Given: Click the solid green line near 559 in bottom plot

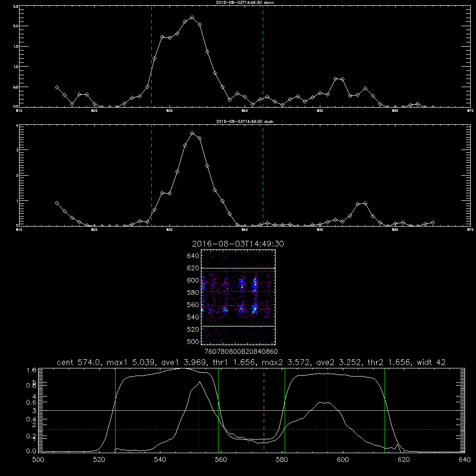Looking at the screenshot, I should click(x=218, y=410).
